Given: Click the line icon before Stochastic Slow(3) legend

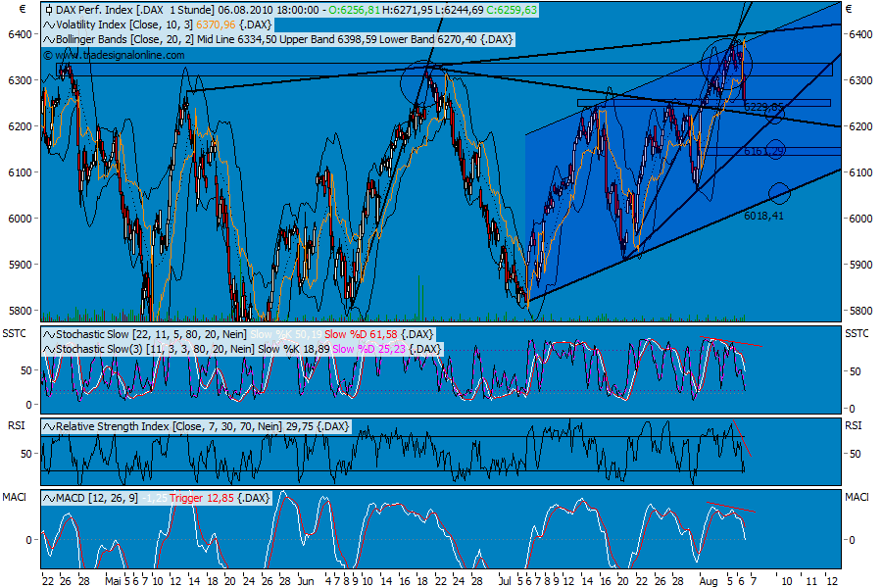Looking at the screenshot, I should [49, 350].
